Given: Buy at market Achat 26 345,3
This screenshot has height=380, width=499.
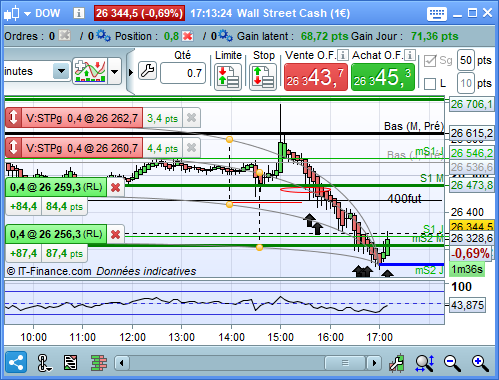Looking at the screenshot, I should pos(383,77).
